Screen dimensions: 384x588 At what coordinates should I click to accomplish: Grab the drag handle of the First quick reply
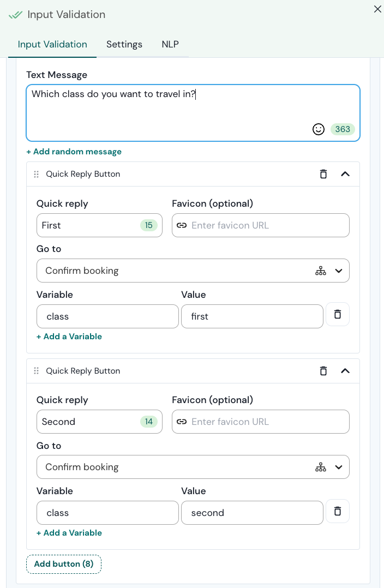(37, 175)
